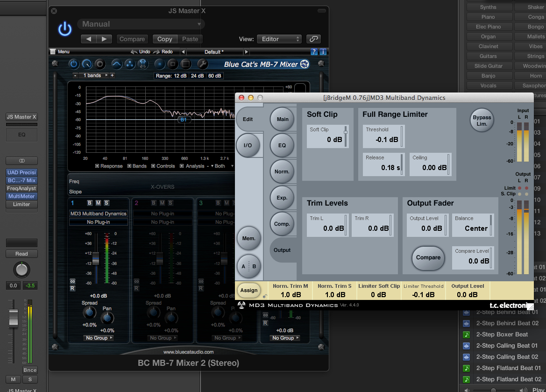Add a band with plus button
Screen dimensions: 546x392
[x=112, y=75]
